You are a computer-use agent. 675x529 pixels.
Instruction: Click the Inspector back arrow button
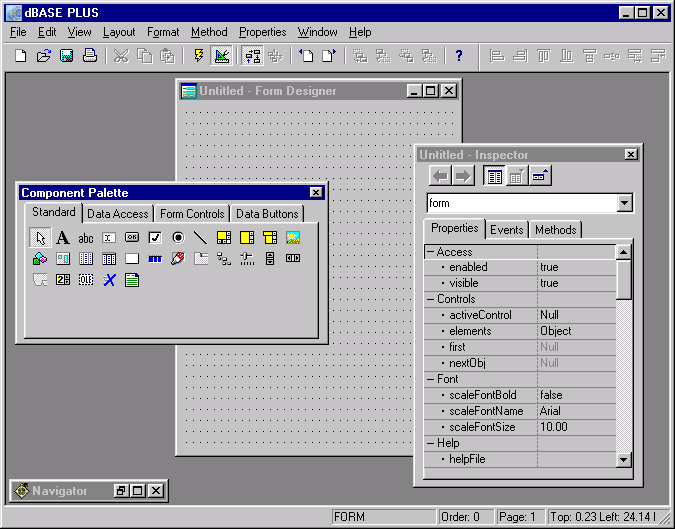[440, 176]
